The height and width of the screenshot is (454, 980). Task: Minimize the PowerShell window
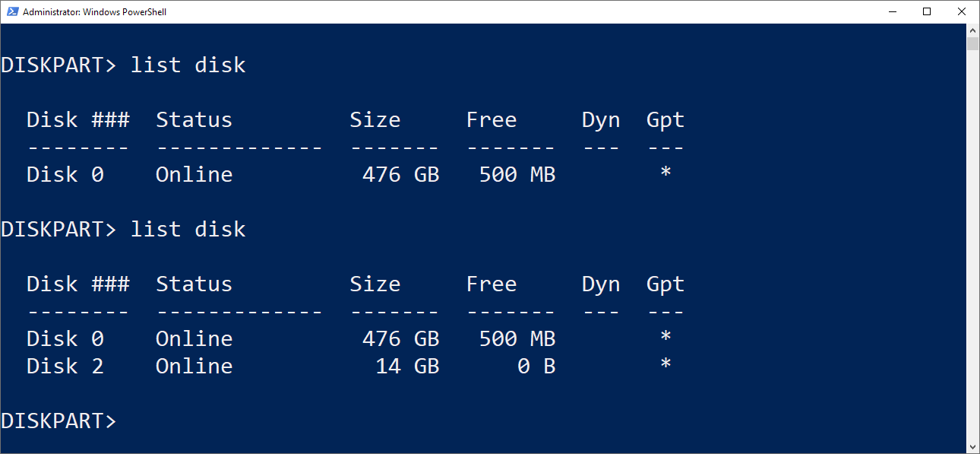coord(892,11)
